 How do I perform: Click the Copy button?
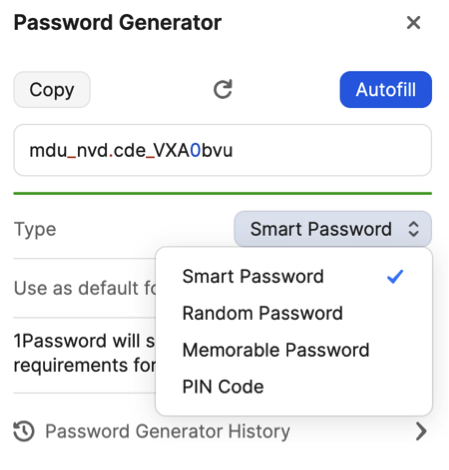[52, 90]
